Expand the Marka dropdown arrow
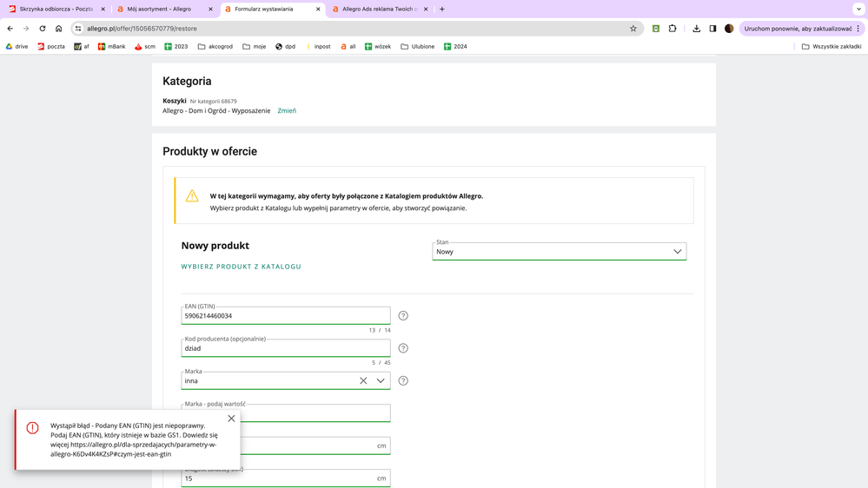This screenshot has height=488, width=868. click(381, 381)
